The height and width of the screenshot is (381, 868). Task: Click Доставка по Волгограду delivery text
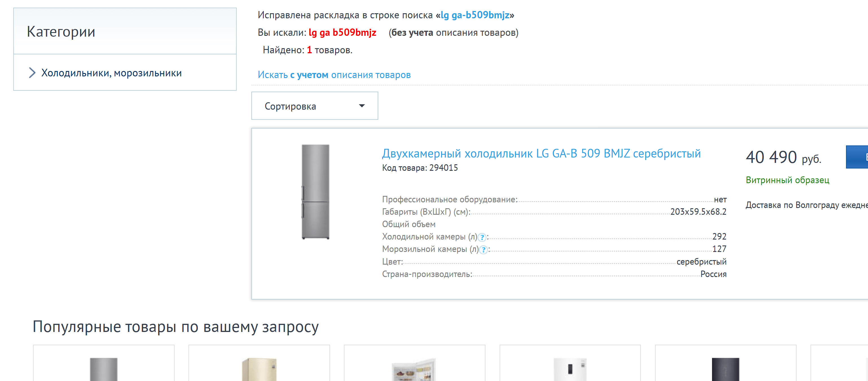[x=807, y=205]
